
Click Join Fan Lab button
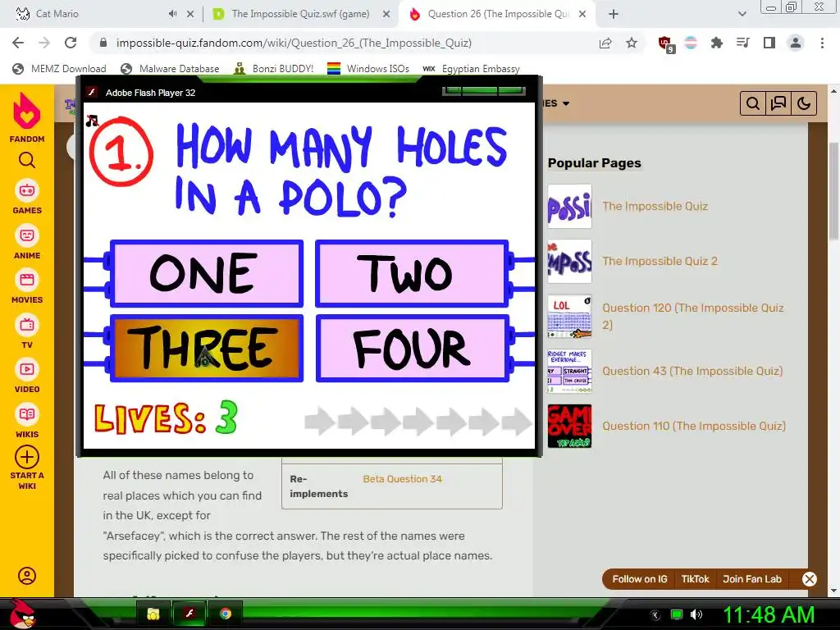tap(752, 579)
